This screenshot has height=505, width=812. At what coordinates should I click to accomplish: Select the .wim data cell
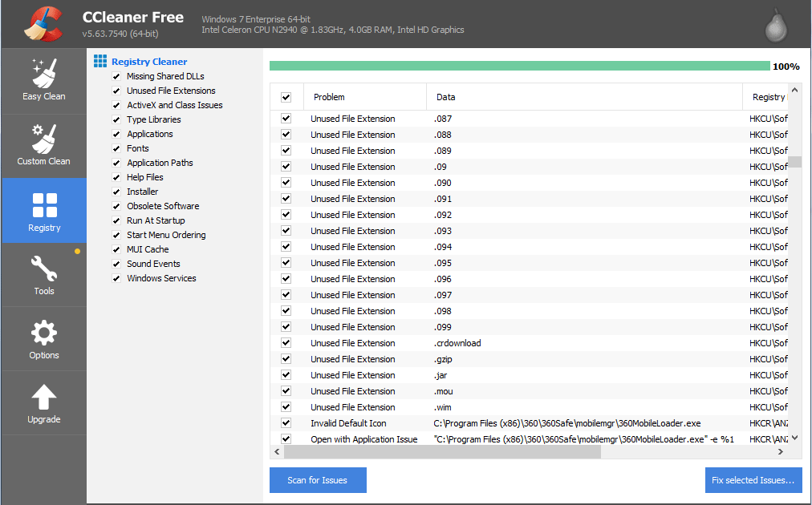coord(442,407)
